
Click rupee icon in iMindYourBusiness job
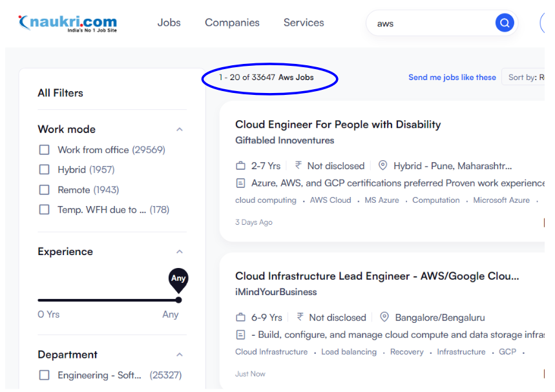click(300, 316)
